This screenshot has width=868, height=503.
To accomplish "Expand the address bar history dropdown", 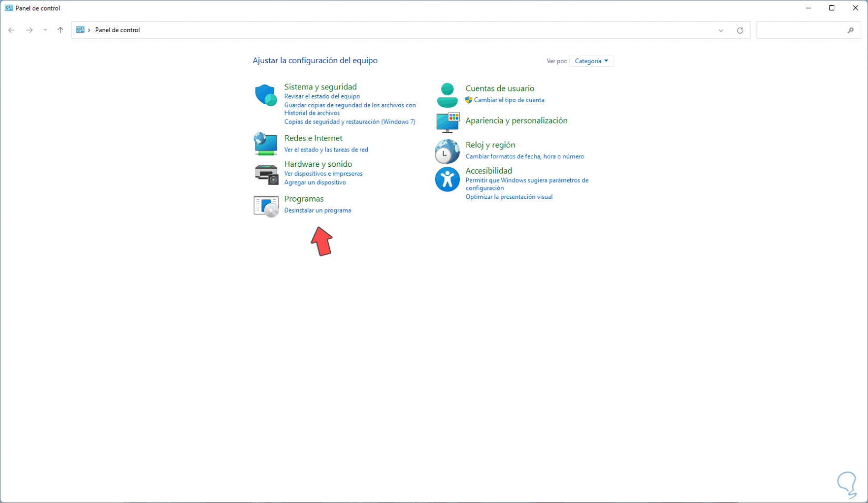I will point(721,31).
